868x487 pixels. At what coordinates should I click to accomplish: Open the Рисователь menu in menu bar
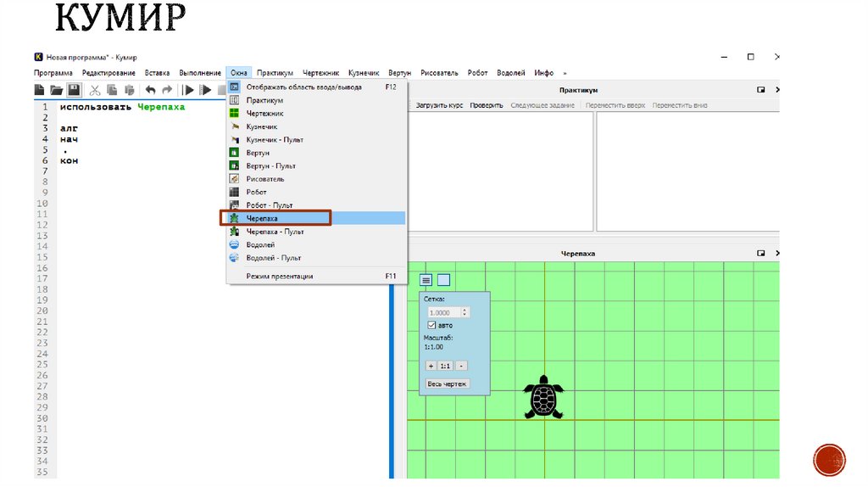click(x=439, y=73)
